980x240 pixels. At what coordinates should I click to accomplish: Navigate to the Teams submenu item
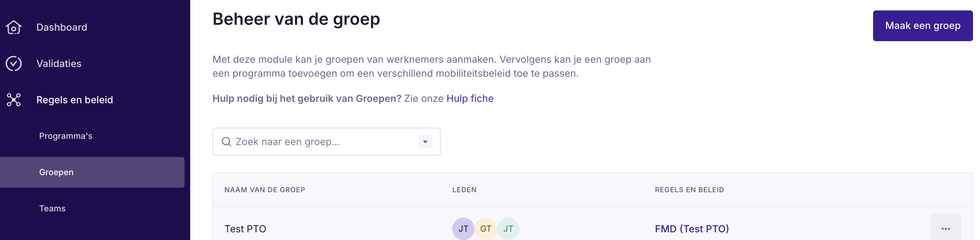[x=52, y=209]
